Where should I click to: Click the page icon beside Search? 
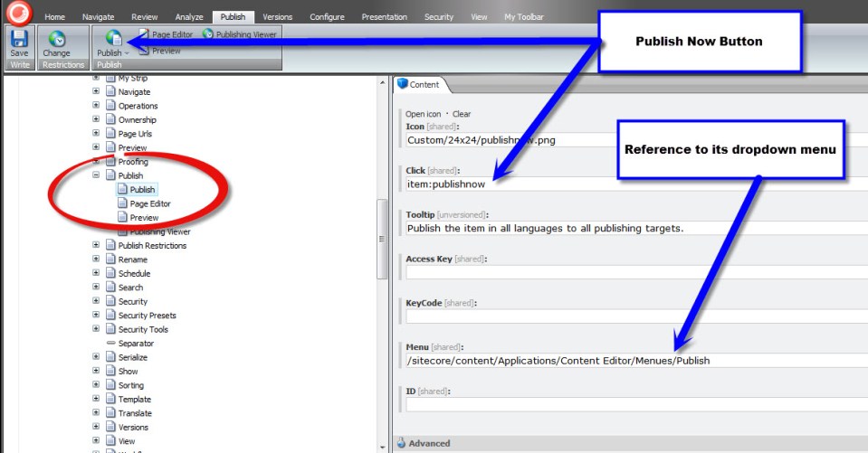(110, 287)
